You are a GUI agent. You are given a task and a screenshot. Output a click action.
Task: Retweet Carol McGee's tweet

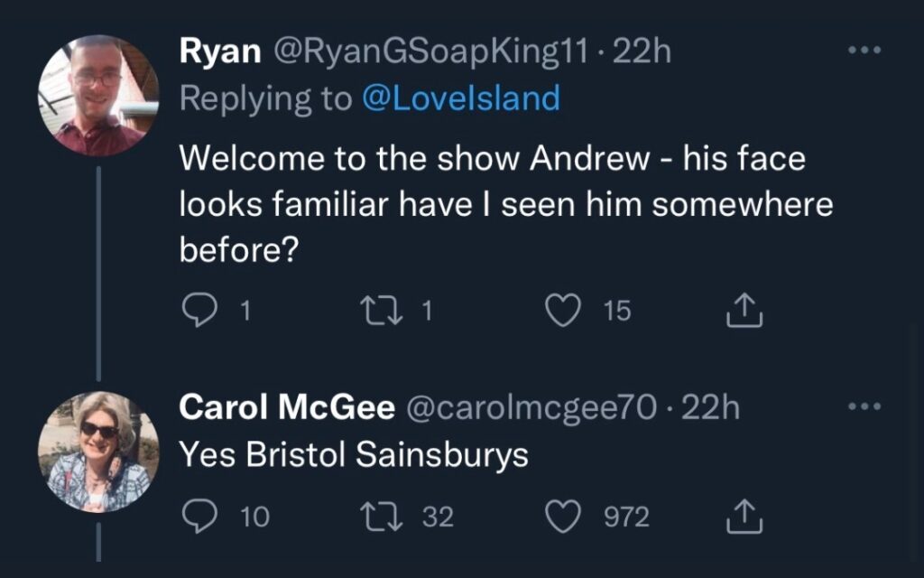point(382,516)
